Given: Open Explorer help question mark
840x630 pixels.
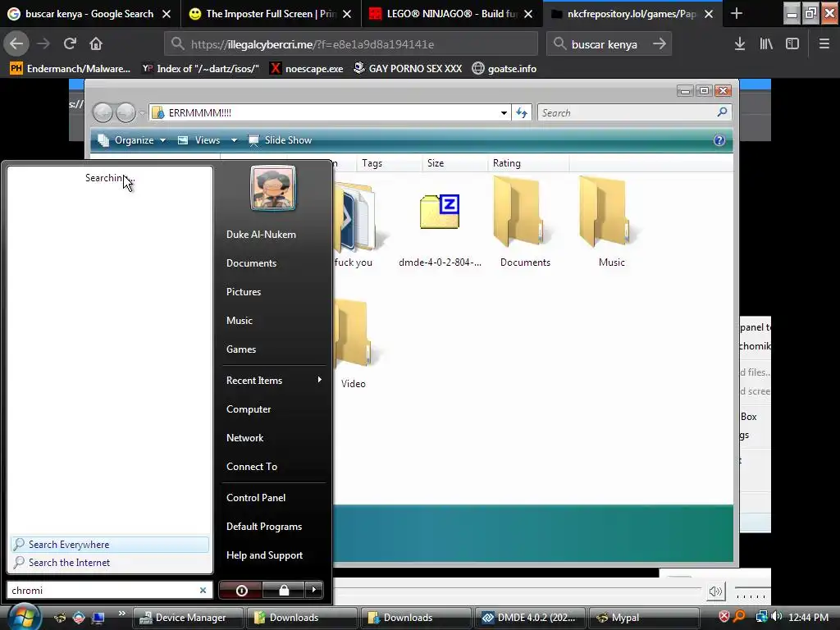Looking at the screenshot, I should (x=719, y=140).
